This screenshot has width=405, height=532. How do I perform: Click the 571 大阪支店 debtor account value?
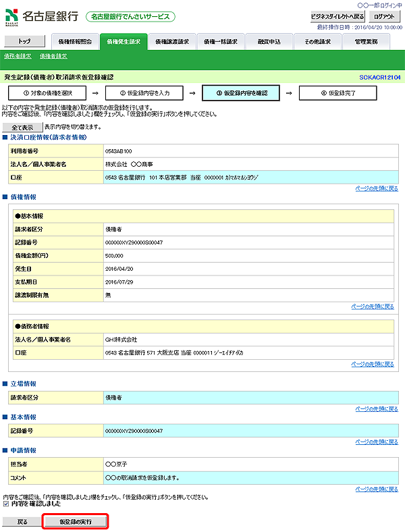174,353
